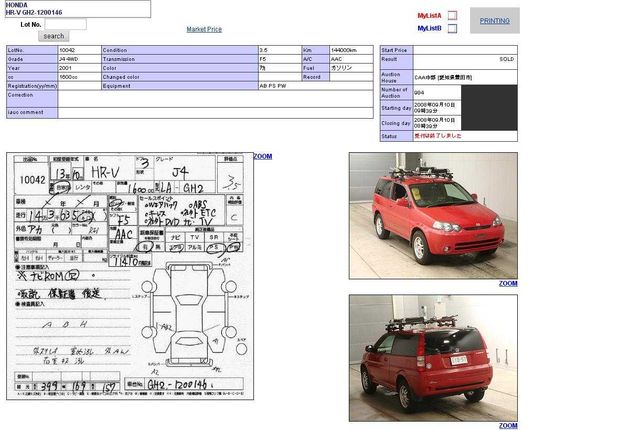Select the transmission value F5
The image size is (640, 430).
(x=263, y=59)
